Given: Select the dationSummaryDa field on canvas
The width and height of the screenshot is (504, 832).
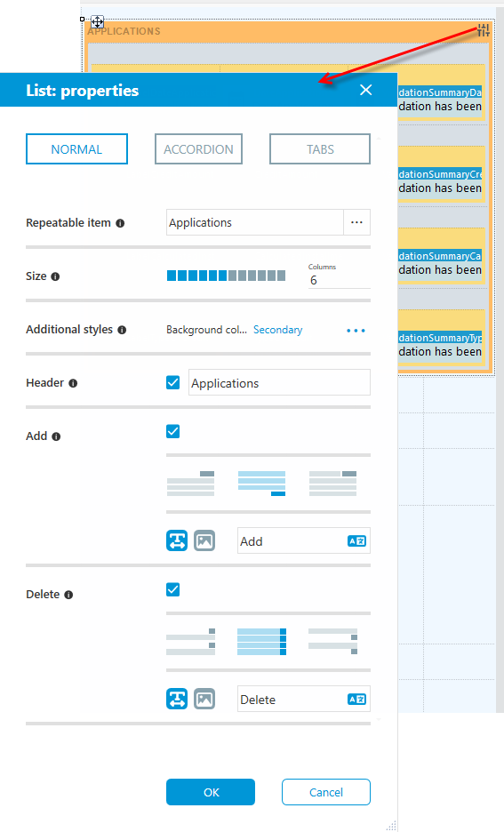Looking at the screenshot, I should pos(440,92).
